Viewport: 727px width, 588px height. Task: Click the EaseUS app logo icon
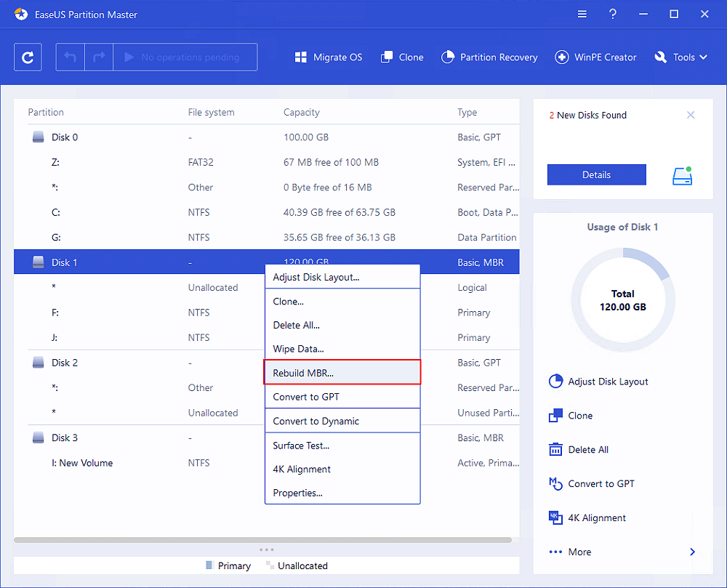(21, 15)
